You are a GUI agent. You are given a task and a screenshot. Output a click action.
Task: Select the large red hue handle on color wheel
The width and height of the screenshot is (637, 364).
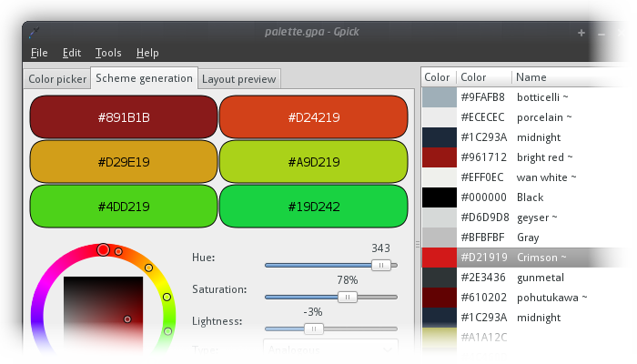[x=104, y=249]
